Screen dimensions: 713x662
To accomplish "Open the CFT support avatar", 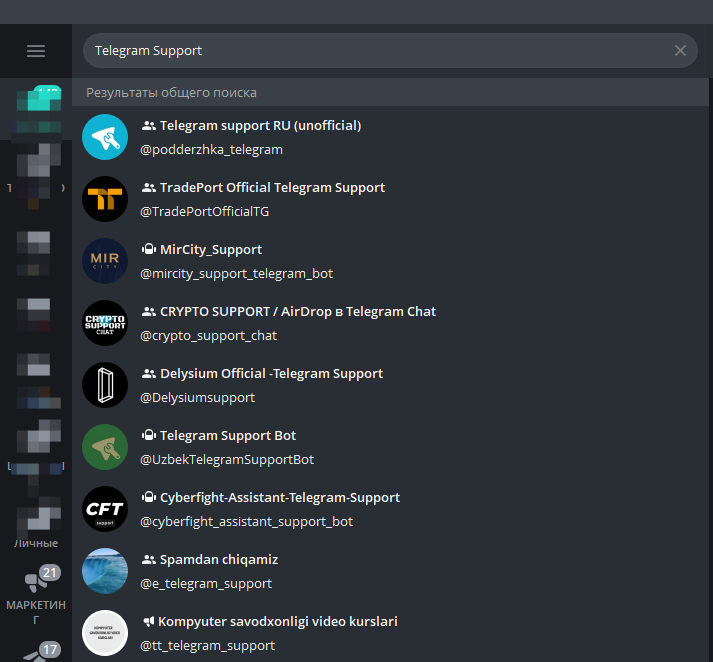I will (x=105, y=509).
